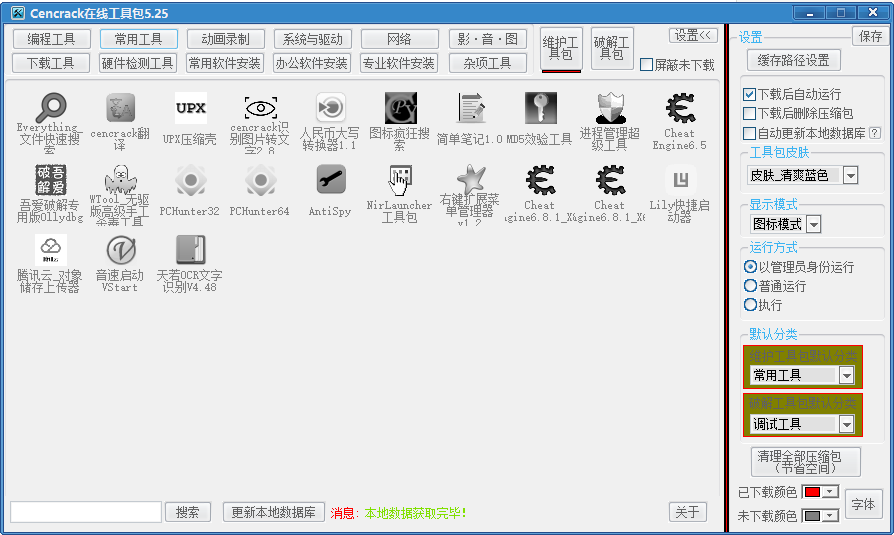This screenshot has height=535, width=894.
Task: Click 清理全部压缩包 button
Action: pos(806,461)
